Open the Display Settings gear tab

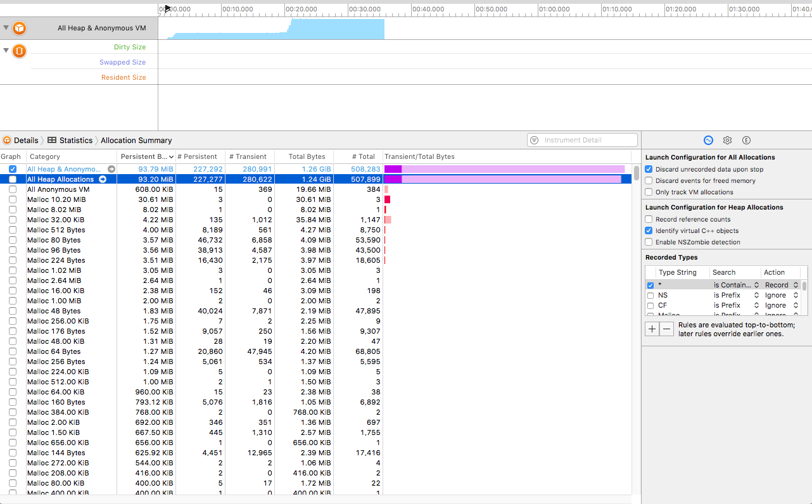pyautogui.click(x=727, y=141)
